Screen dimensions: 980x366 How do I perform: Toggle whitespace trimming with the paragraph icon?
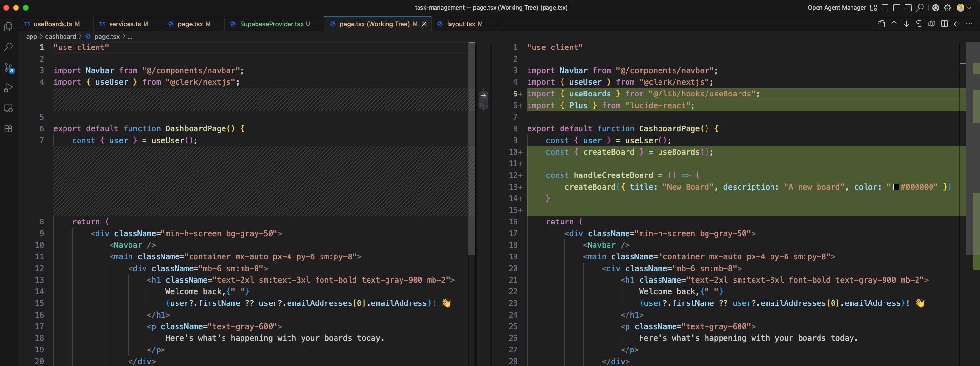click(919, 24)
